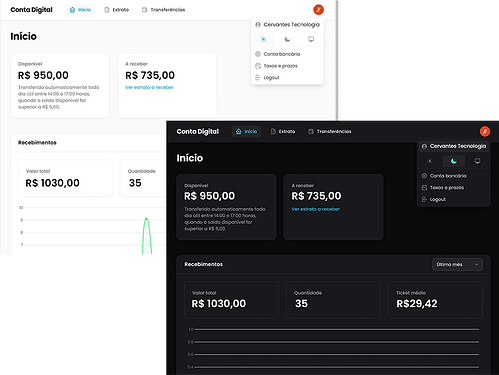Click Logout exit icon in dark menu

pyautogui.click(x=424, y=199)
